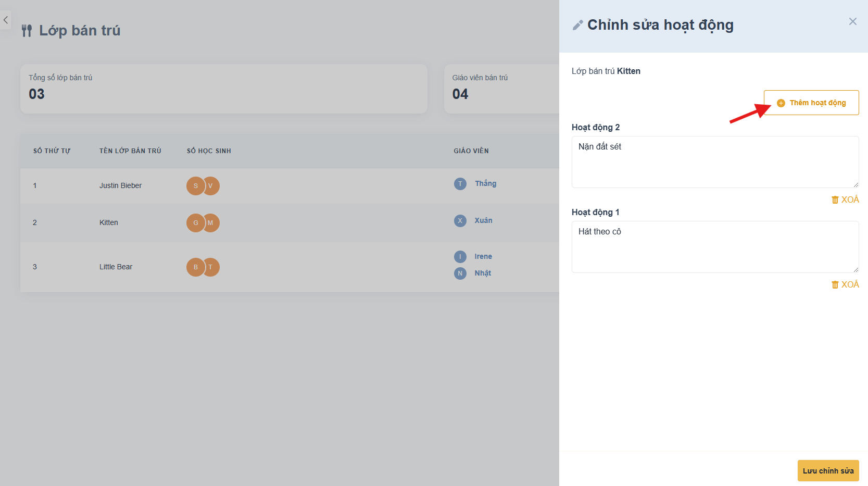Click teacher Nhật's avatar icon
This screenshot has height=486, width=868.
click(x=460, y=273)
